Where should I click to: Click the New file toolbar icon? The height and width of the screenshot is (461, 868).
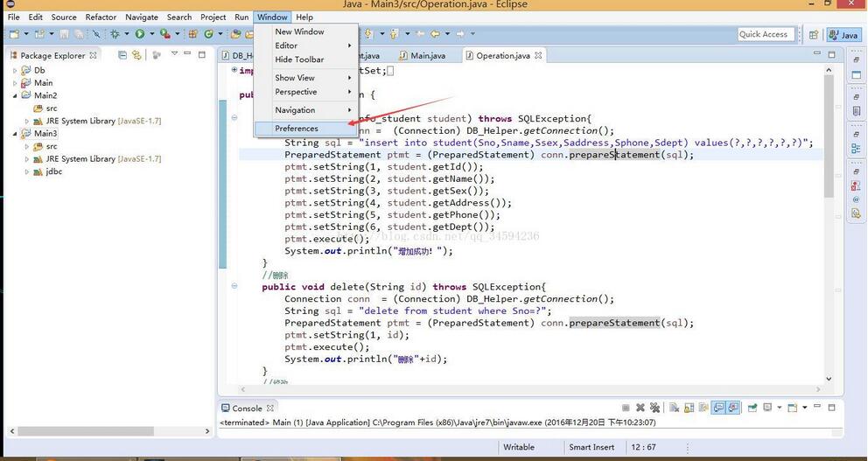click(14, 34)
